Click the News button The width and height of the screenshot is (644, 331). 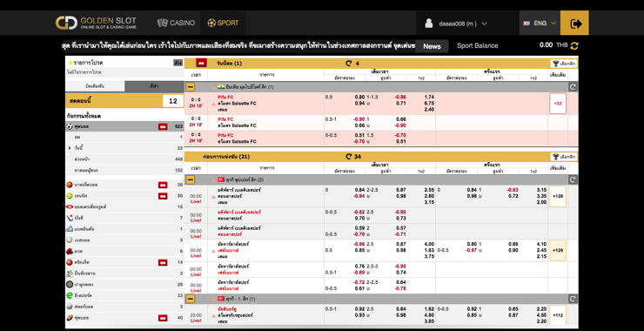(x=432, y=46)
